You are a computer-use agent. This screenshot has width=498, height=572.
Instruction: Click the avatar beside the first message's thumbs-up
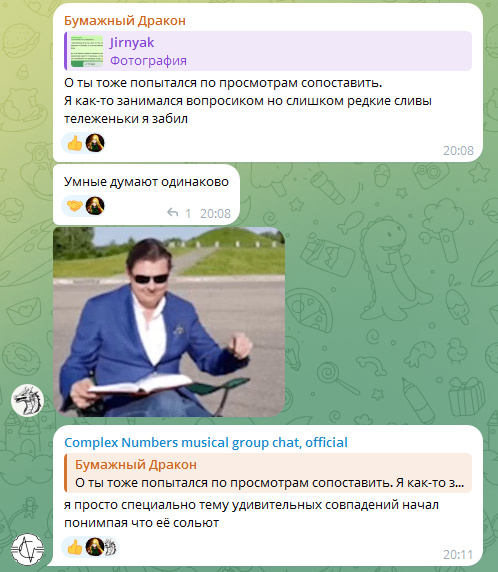coord(95,143)
